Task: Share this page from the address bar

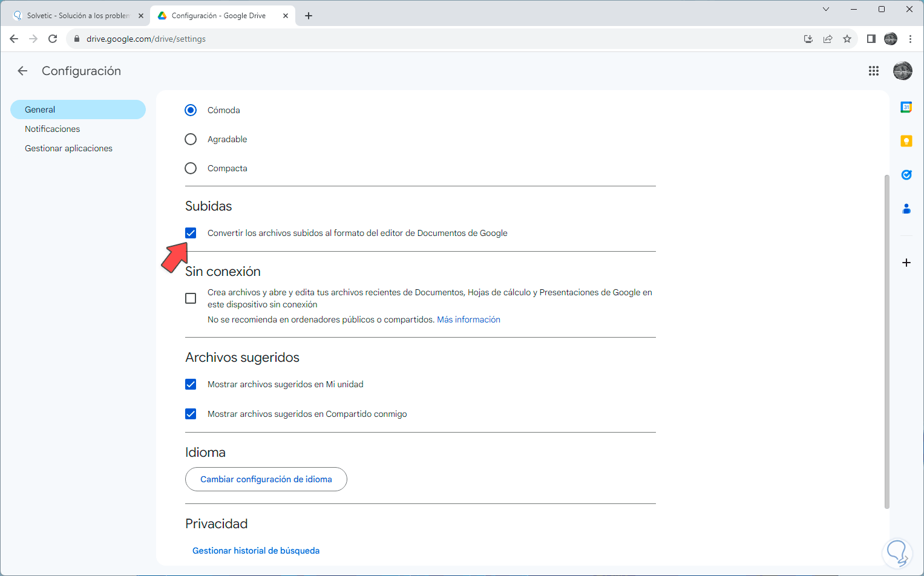Action: tap(827, 39)
